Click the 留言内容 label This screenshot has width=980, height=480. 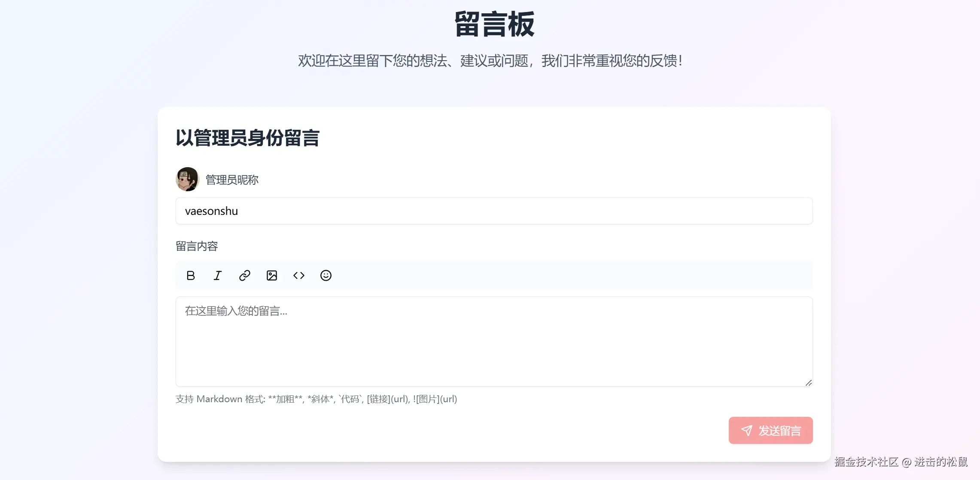pos(197,246)
